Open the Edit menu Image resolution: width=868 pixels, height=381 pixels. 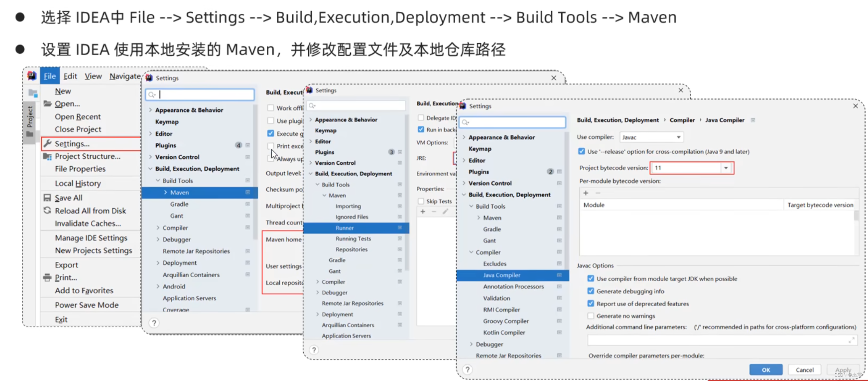(70, 75)
